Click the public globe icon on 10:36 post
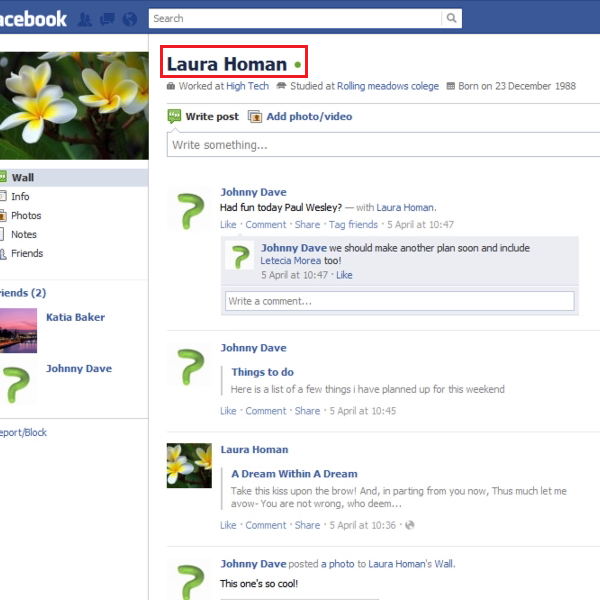This screenshot has width=600, height=600. (x=409, y=525)
